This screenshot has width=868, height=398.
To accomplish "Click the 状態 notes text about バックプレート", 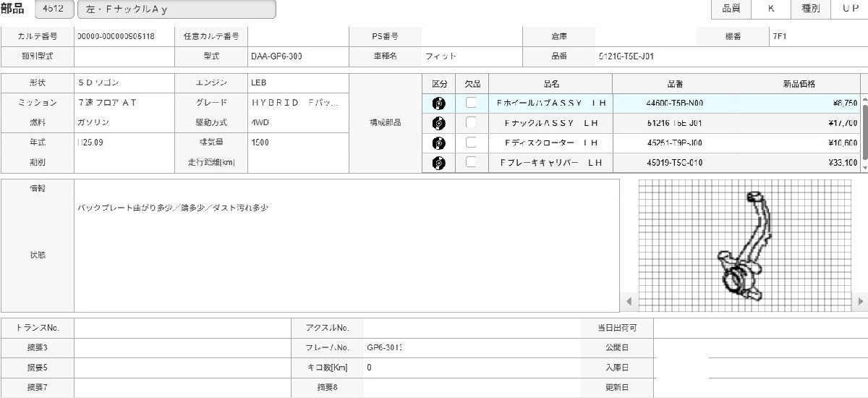I will [x=173, y=208].
